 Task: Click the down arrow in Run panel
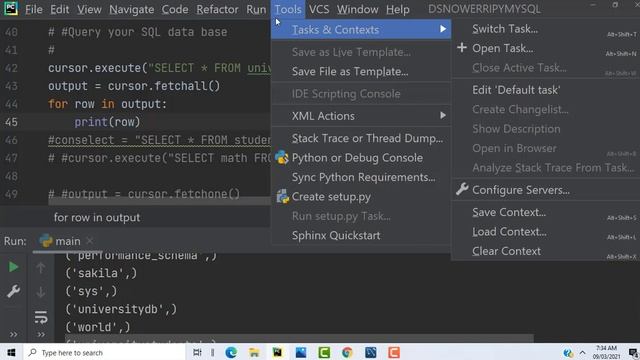[x=41, y=292]
